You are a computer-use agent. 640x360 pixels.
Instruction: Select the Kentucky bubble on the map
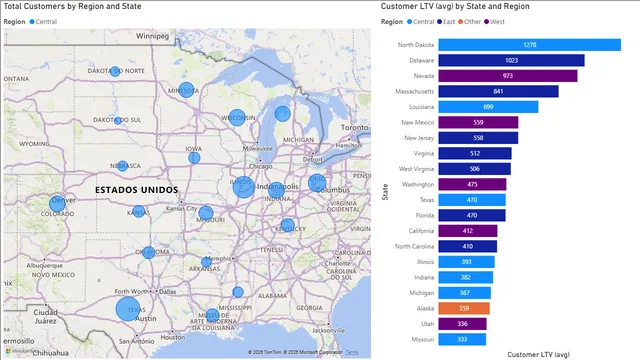pos(288,225)
